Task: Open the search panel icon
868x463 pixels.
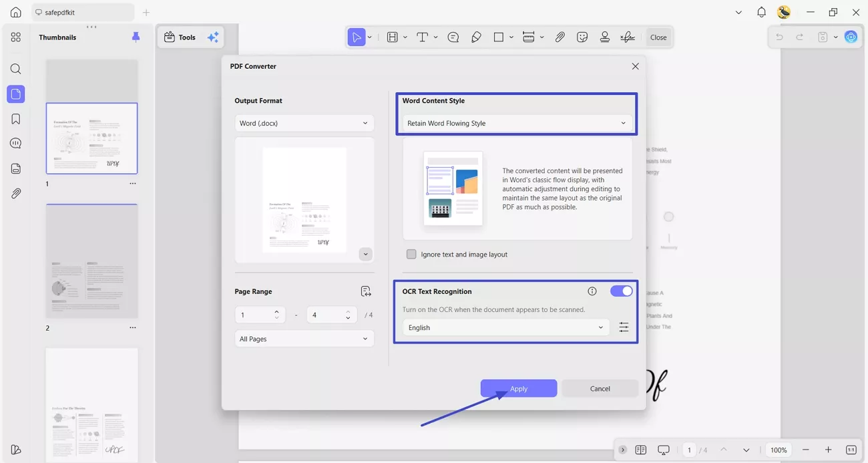Action: tap(16, 69)
